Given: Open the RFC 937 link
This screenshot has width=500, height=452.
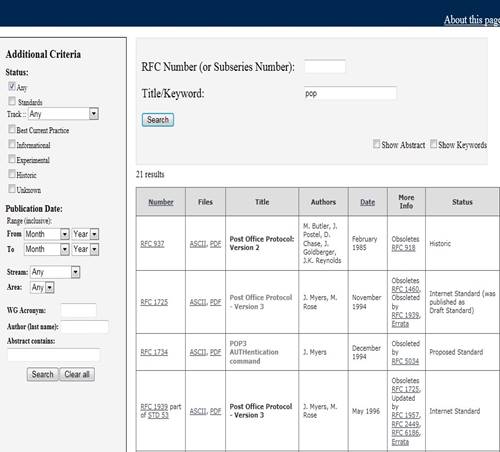Looking at the screenshot, I should pyautogui.click(x=152, y=244).
